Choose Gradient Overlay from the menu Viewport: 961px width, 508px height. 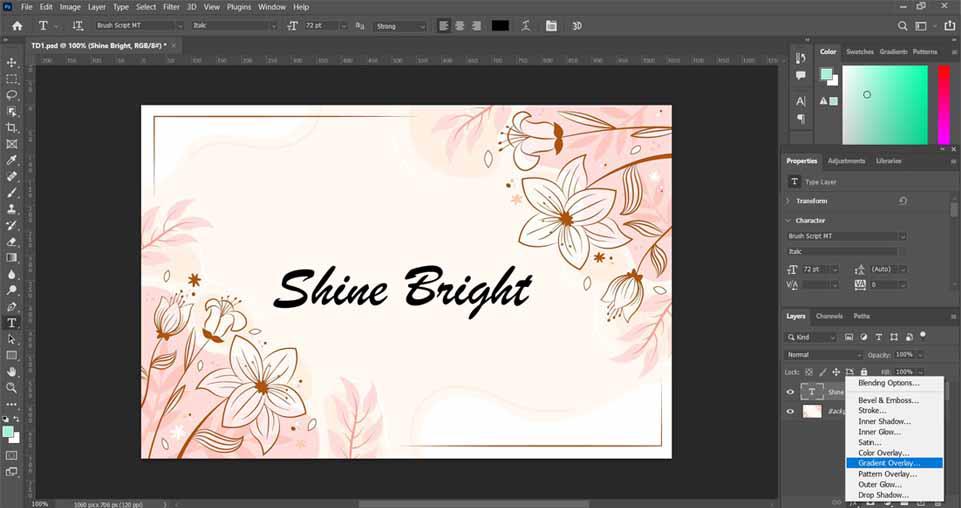click(889, 463)
